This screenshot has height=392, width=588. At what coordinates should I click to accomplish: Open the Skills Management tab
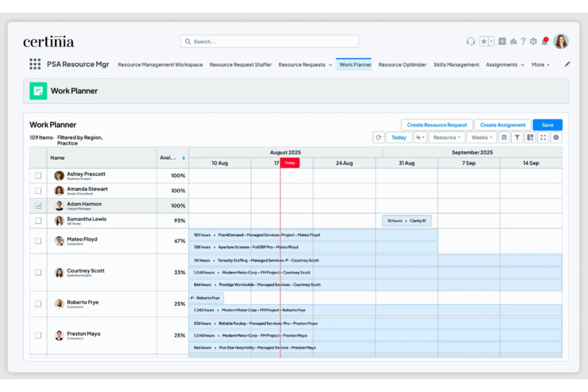click(456, 65)
